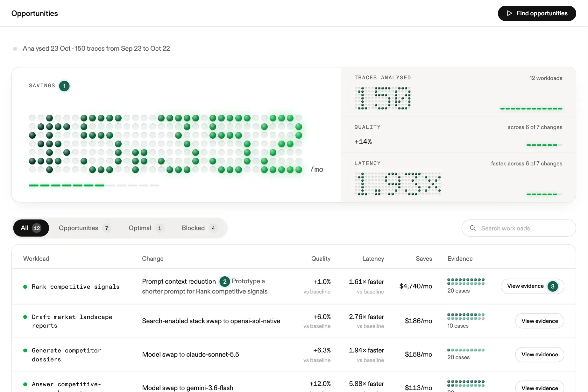Click green status dot for Draft market landscape
The height and width of the screenshot is (392, 588).
(25, 317)
